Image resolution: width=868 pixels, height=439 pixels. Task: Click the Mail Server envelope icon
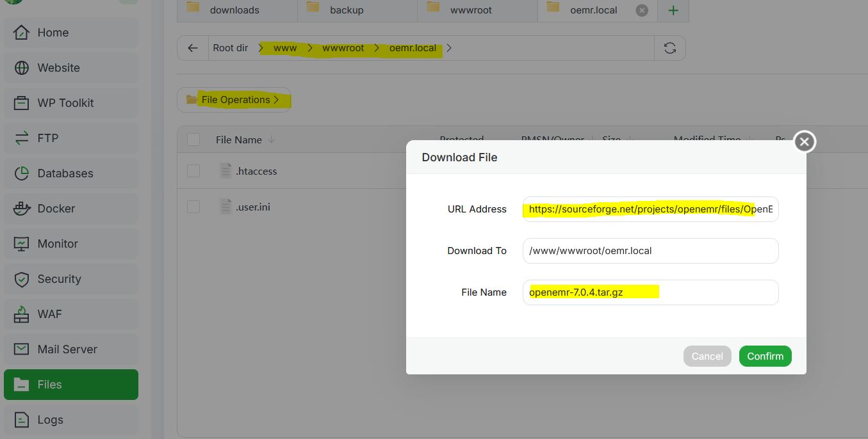(x=22, y=349)
